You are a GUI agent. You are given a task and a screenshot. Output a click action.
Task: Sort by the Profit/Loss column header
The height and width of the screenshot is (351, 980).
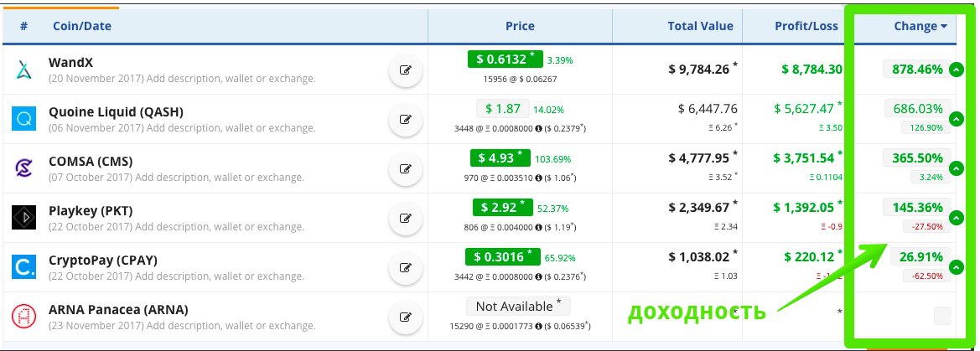point(806,26)
